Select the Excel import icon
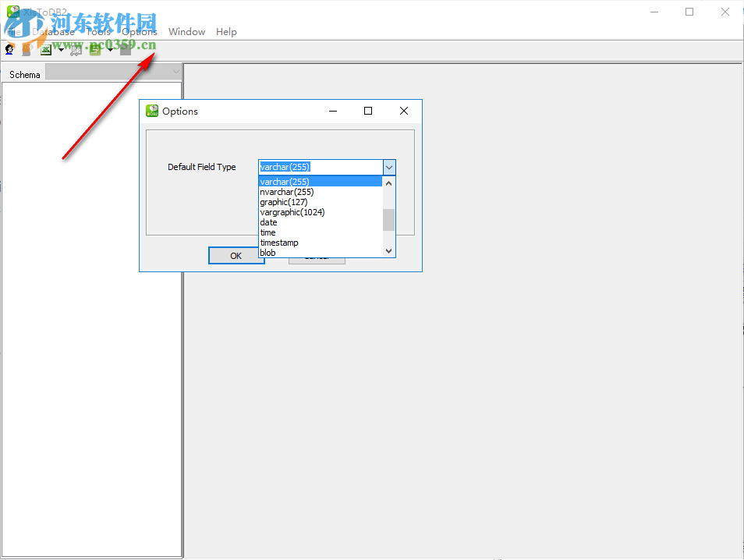 coord(46,49)
